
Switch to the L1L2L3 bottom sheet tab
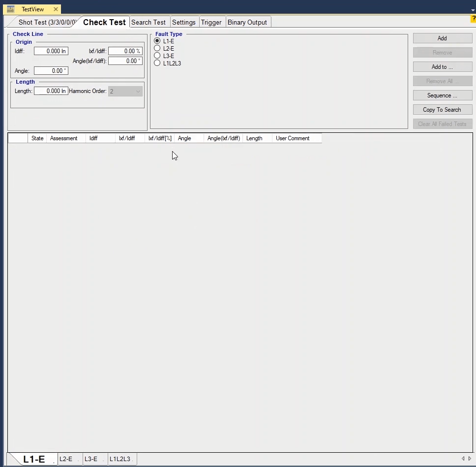click(120, 459)
